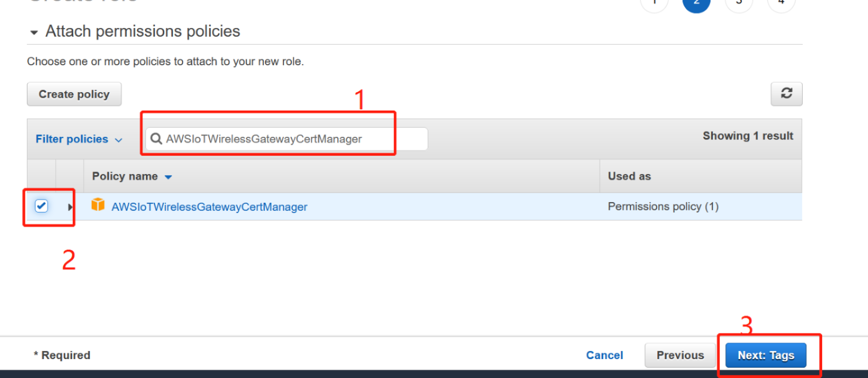Expand the AWSIoTWirelessGatewayCertManager row details
This screenshot has height=378, width=868.
tap(70, 207)
